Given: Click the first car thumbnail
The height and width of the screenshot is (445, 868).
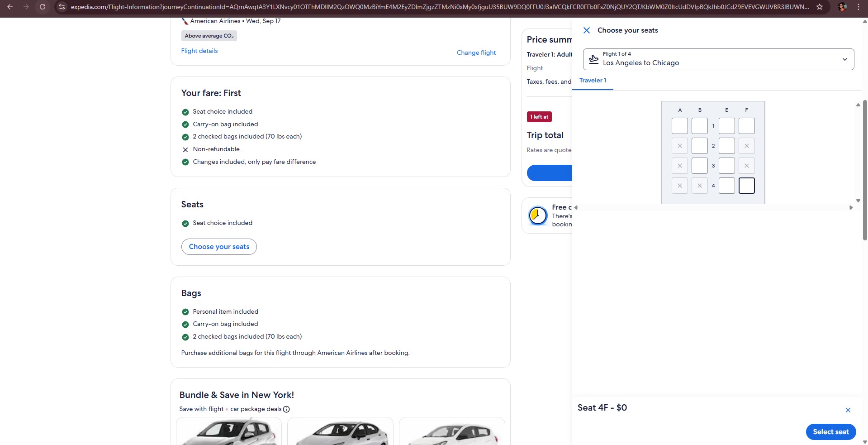Looking at the screenshot, I should tap(229, 431).
